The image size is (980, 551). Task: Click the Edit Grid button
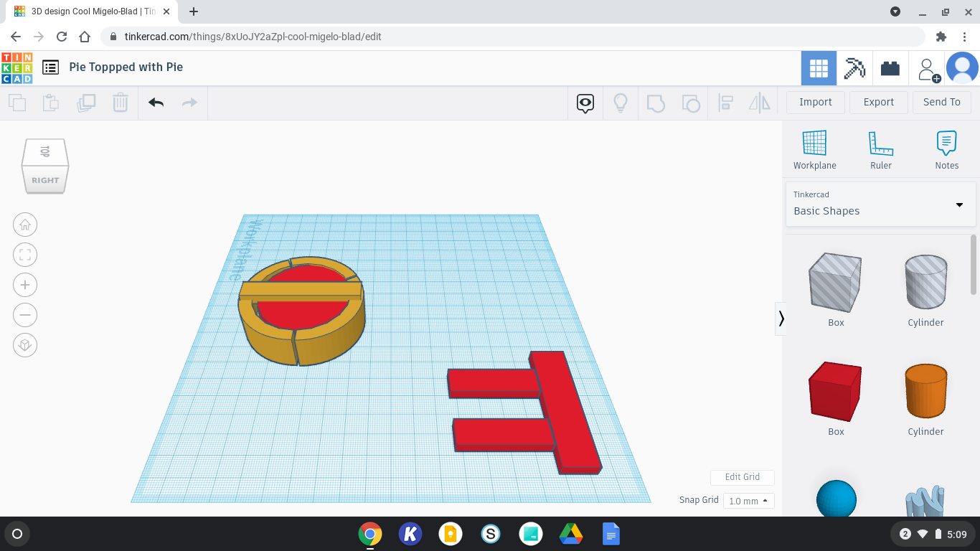pos(743,477)
